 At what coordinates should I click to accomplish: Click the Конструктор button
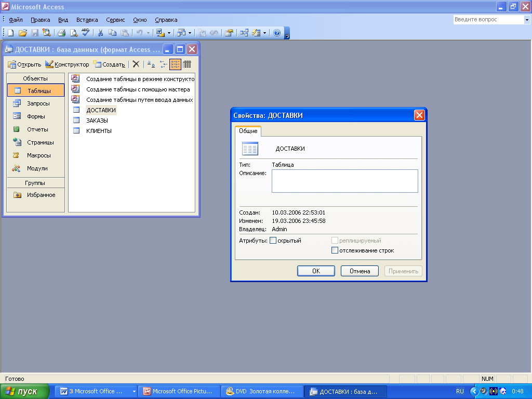coord(67,64)
